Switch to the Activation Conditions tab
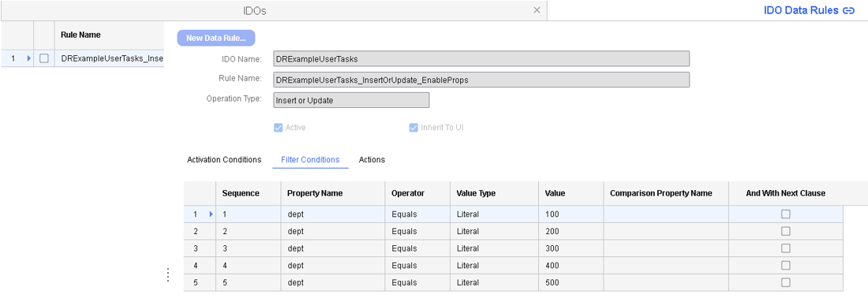Viewport: 868px width, 298px height. [224, 160]
